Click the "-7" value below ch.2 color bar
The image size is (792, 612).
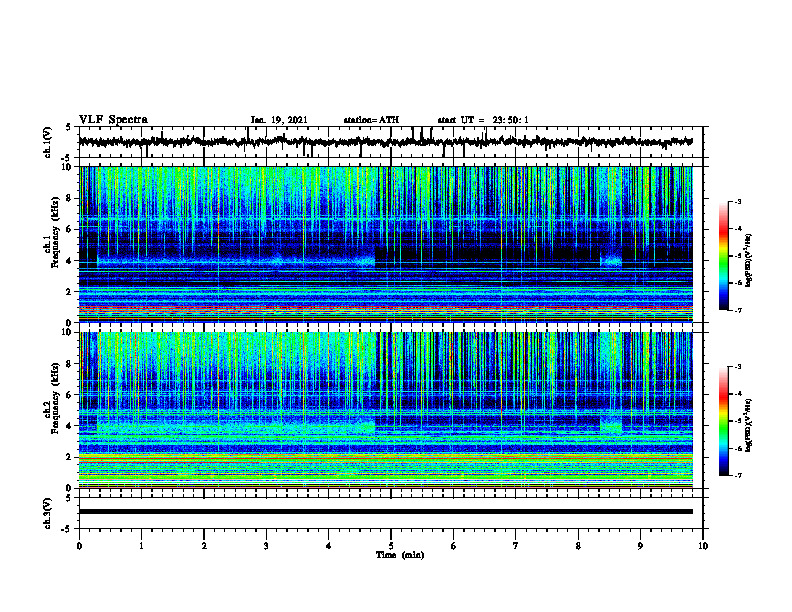[x=737, y=475]
